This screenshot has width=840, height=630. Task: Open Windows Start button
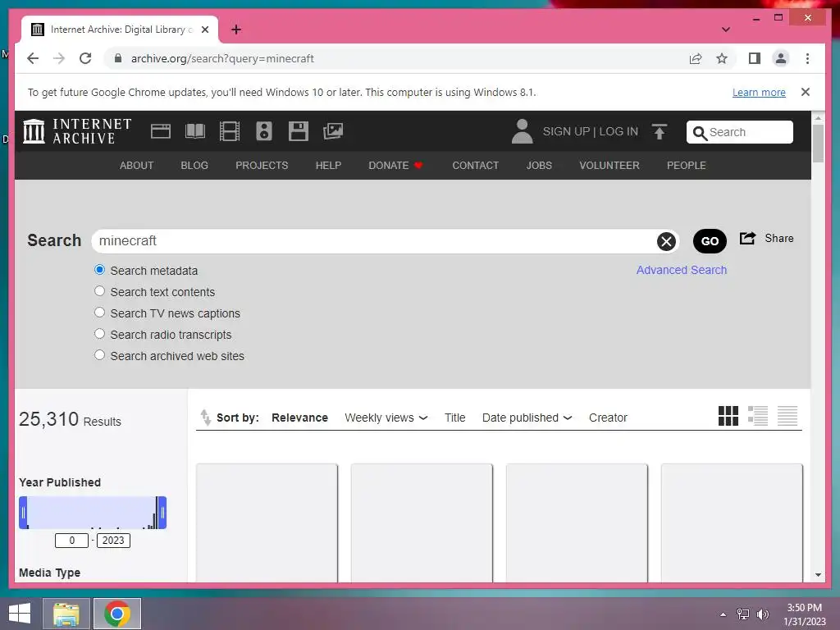20,614
